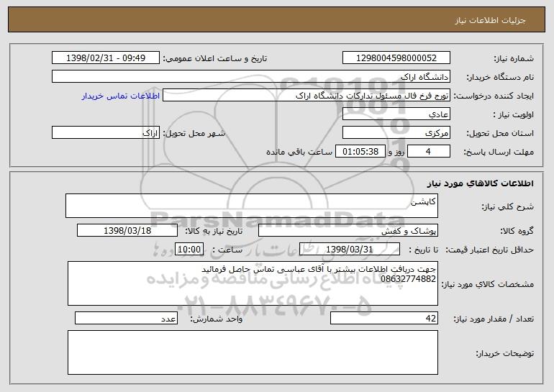Click the remaining time field 01:05:38
This screenshot has height=392, width=554.
tap(360, 151)
